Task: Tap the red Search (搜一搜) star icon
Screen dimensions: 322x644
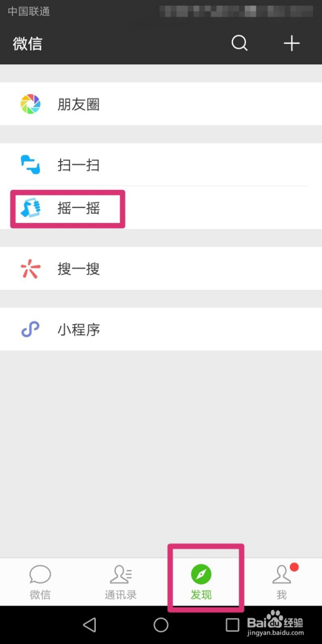Action: click(x=30, y=269)
